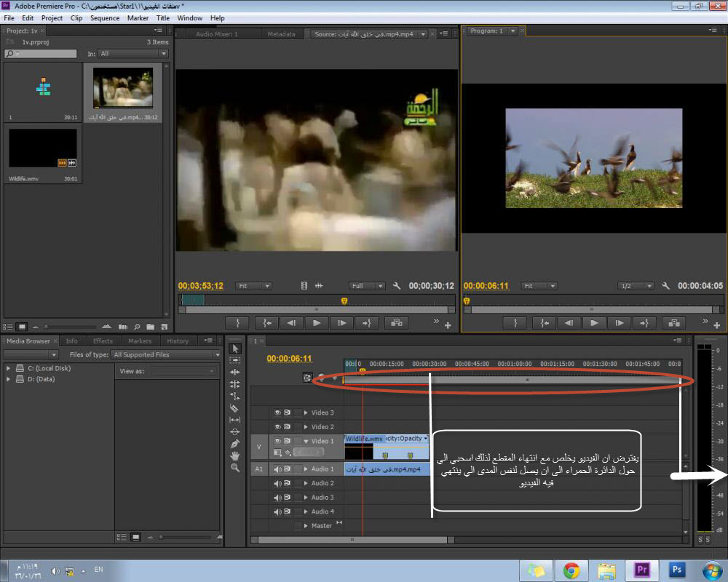The height and width of the screenshot is (582, 728).
Task: Open Program monitor settings wrench
Action: tap(665, 286)
